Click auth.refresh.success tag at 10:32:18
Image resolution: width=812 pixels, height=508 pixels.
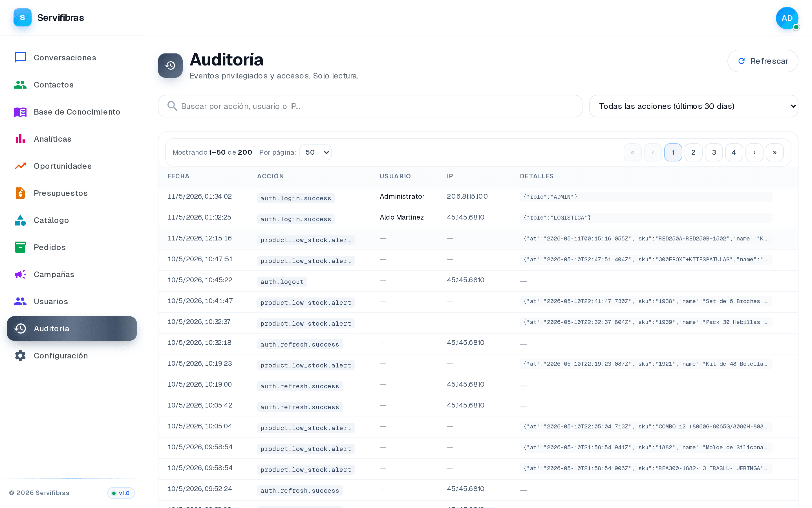pyautogui.click(x=300, y=344)
